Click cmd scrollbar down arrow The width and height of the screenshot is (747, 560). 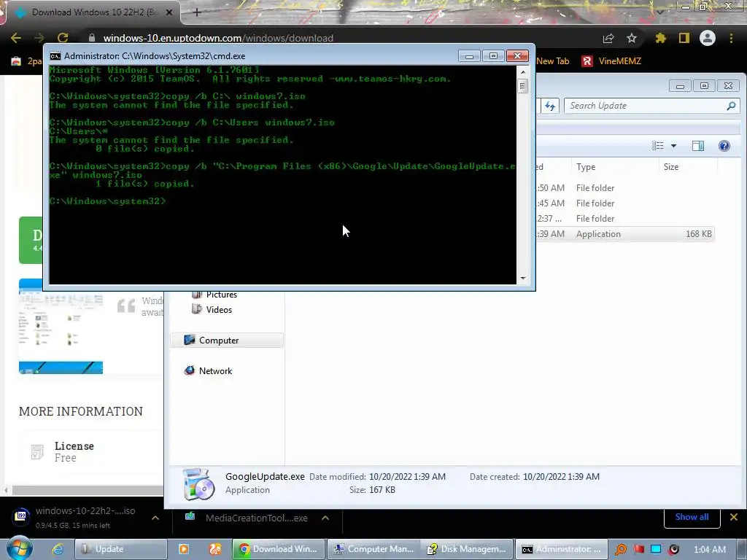(523, 278)
